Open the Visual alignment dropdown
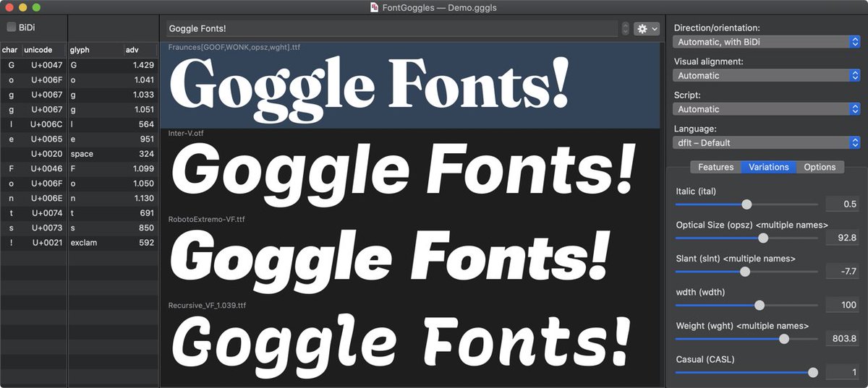 click(x=767, y=75)
